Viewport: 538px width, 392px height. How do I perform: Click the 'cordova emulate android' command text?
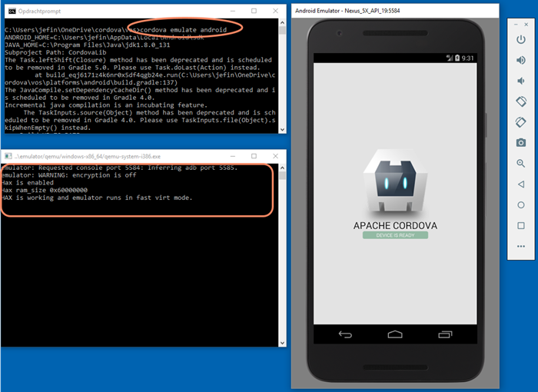coord(183,30)
